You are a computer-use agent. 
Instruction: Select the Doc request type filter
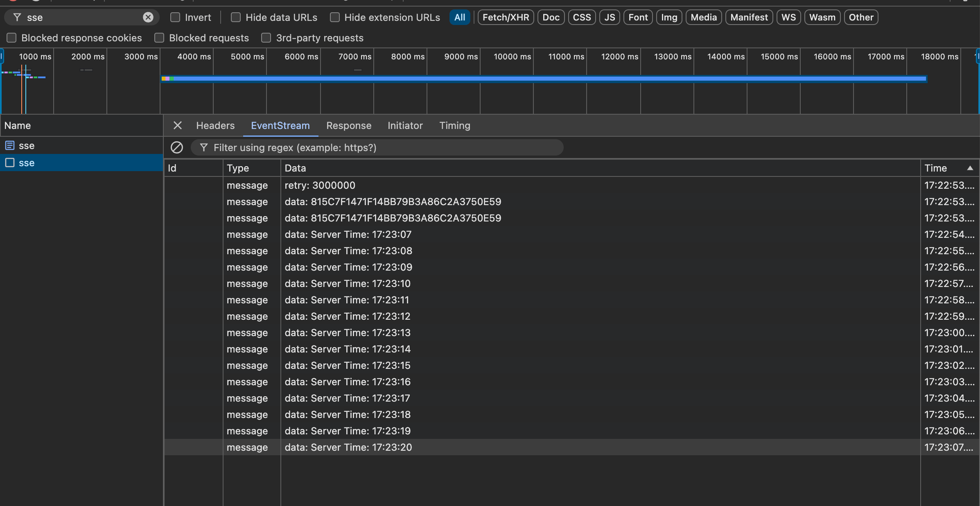click(x=551, y=17)
